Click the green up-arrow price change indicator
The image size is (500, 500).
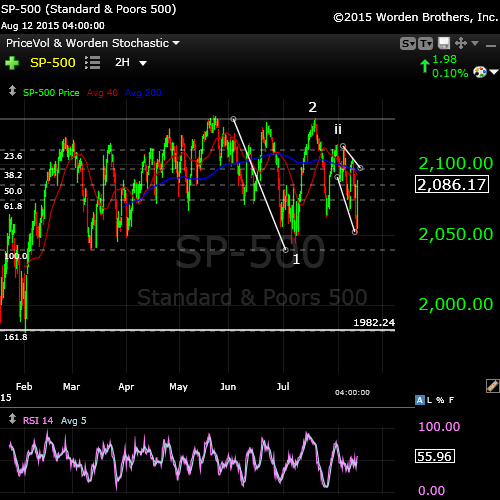click(425, 66)
